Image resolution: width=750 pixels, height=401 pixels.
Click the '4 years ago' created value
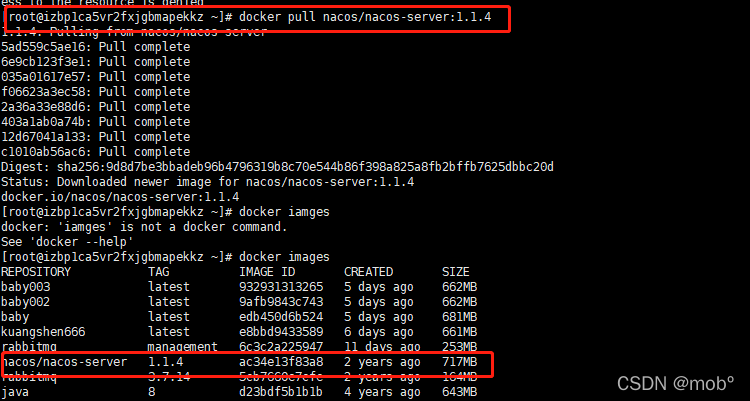(382, 392)
